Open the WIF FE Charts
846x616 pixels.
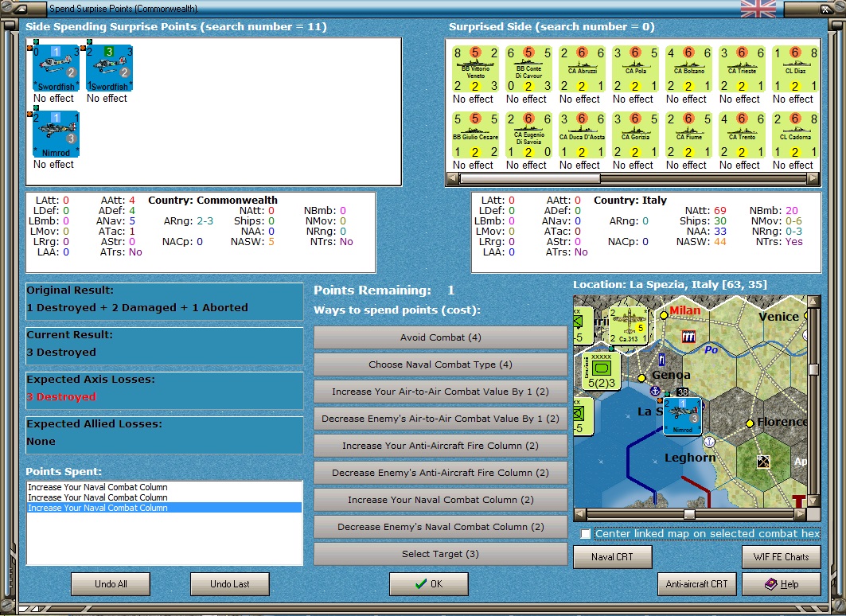(x=782, y=556)
